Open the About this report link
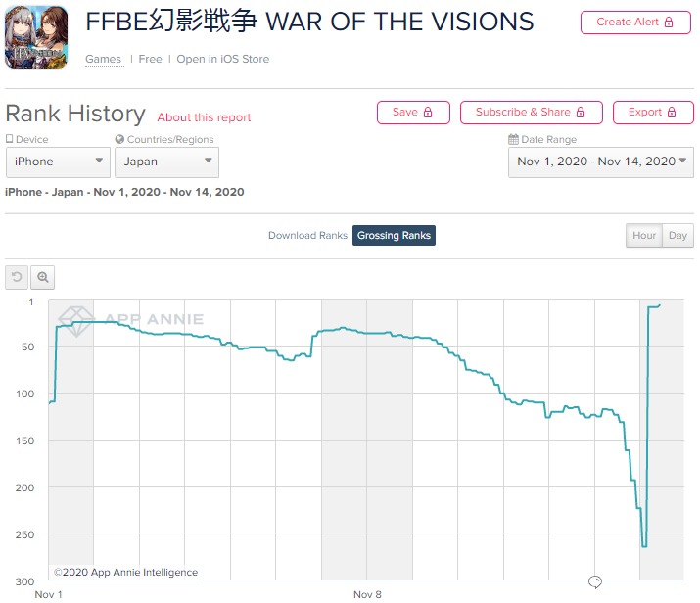Screen dimensions: 700x603 coord(204,117)
